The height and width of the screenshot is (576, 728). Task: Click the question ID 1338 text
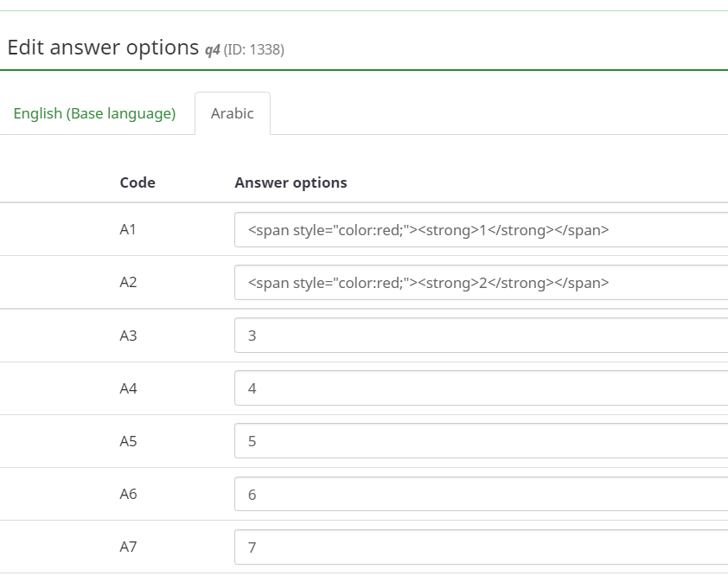click(x=253, y=50)
